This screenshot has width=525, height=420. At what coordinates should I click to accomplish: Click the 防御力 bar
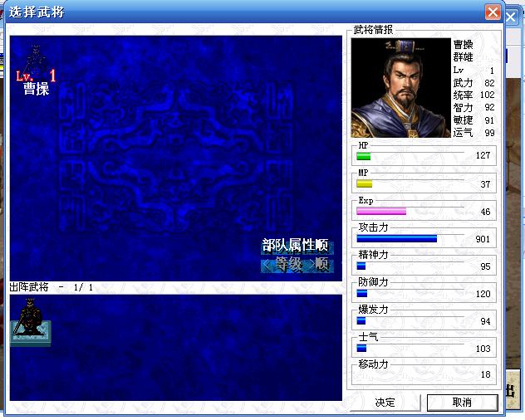point(362,294)
